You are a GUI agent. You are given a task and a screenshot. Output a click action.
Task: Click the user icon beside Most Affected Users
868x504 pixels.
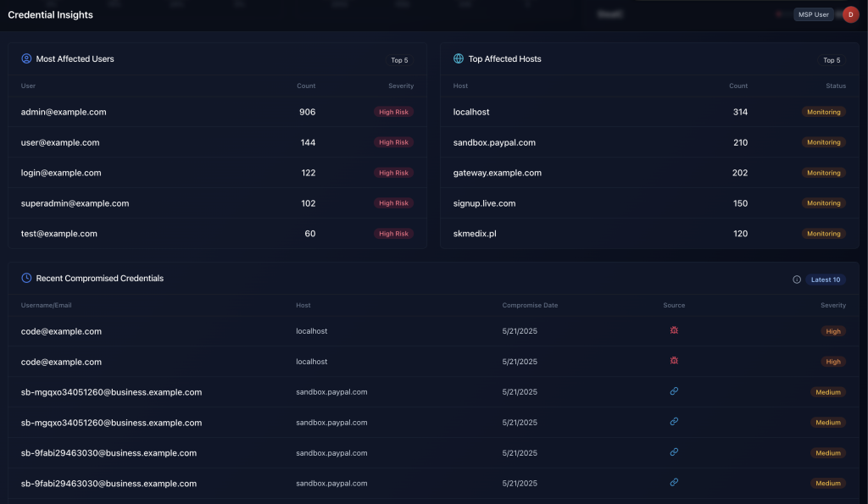[26, 59]
